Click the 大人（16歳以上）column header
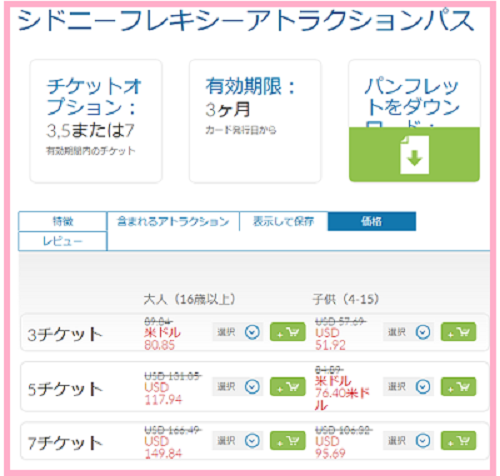500x476 pixels. (x=189, y=299)
